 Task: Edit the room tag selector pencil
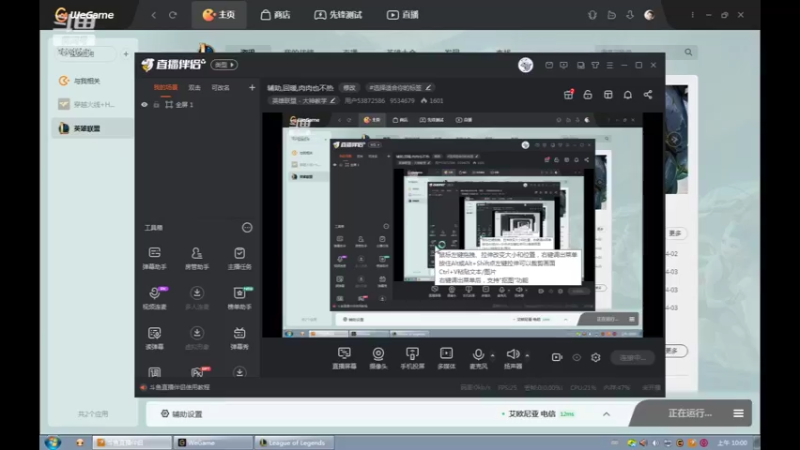coord(428,88)
